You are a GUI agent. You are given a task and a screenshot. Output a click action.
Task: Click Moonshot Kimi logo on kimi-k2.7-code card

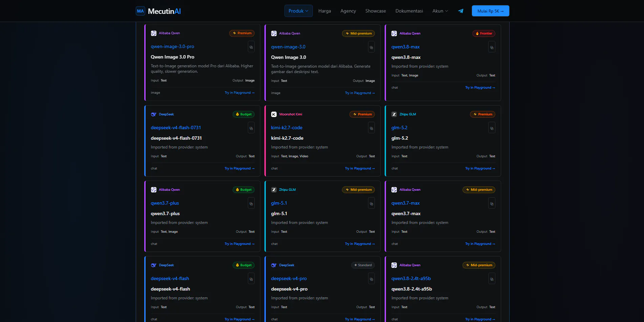[274, 114]
